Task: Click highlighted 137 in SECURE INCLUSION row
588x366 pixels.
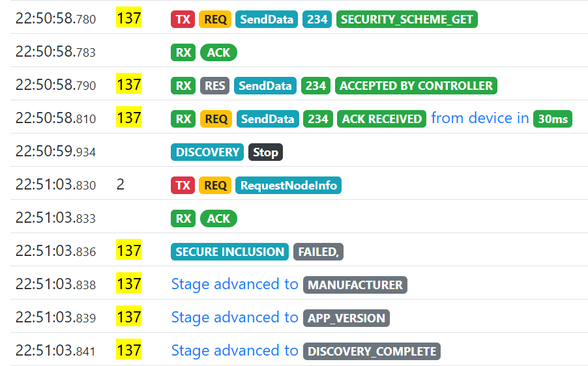Action: point(128,251)
